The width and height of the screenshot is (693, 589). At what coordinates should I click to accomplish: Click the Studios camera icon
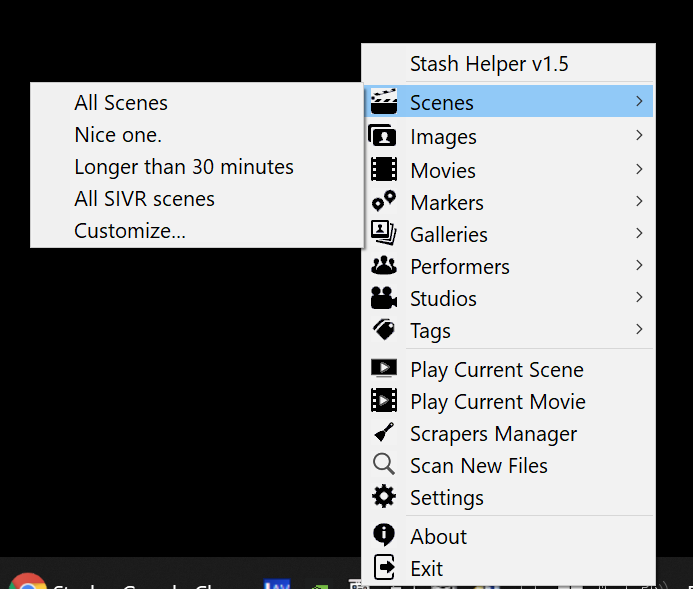point(384,298)
